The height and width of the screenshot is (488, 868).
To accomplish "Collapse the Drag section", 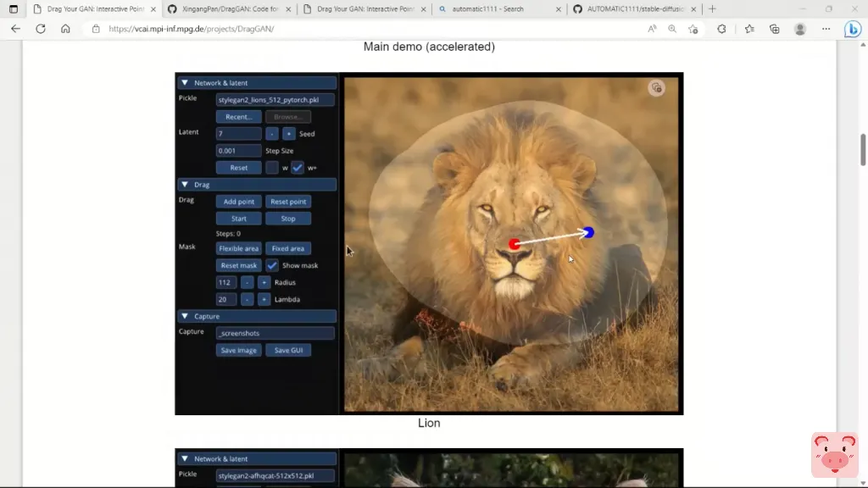I will tap(185, 185).
